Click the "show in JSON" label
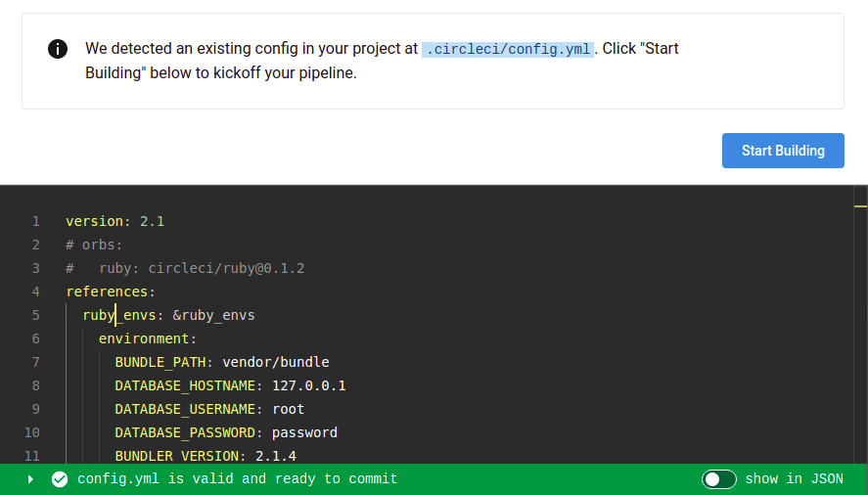Viewport: 868px width, 495px height. click(794, 479)
